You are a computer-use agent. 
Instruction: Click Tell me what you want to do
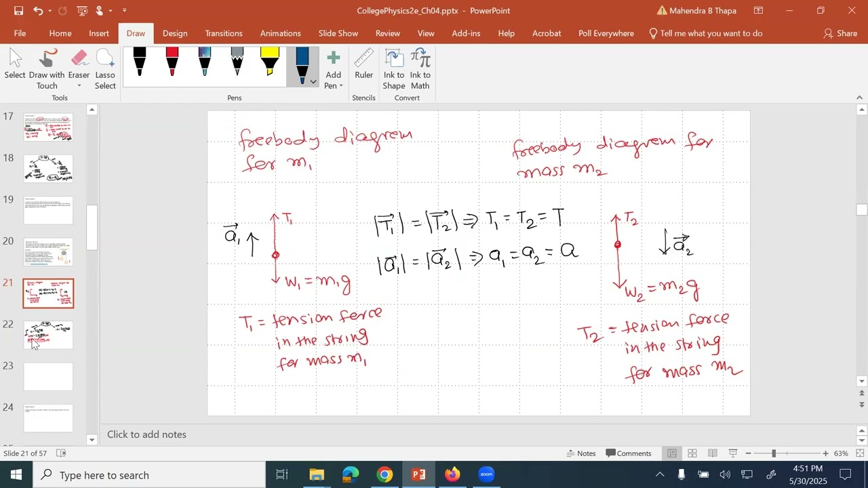[x=705, y=33]
